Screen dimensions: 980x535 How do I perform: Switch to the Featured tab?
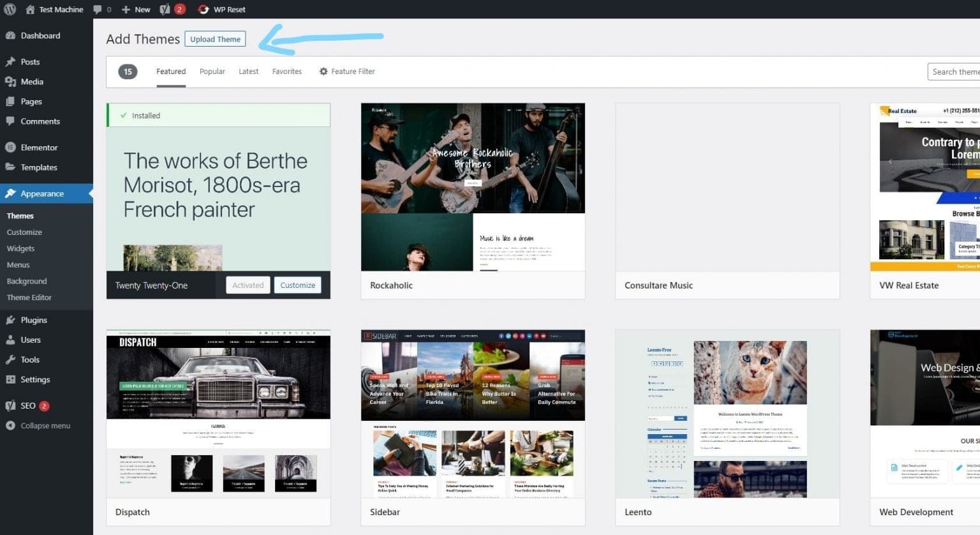click(x=171, y=72)
